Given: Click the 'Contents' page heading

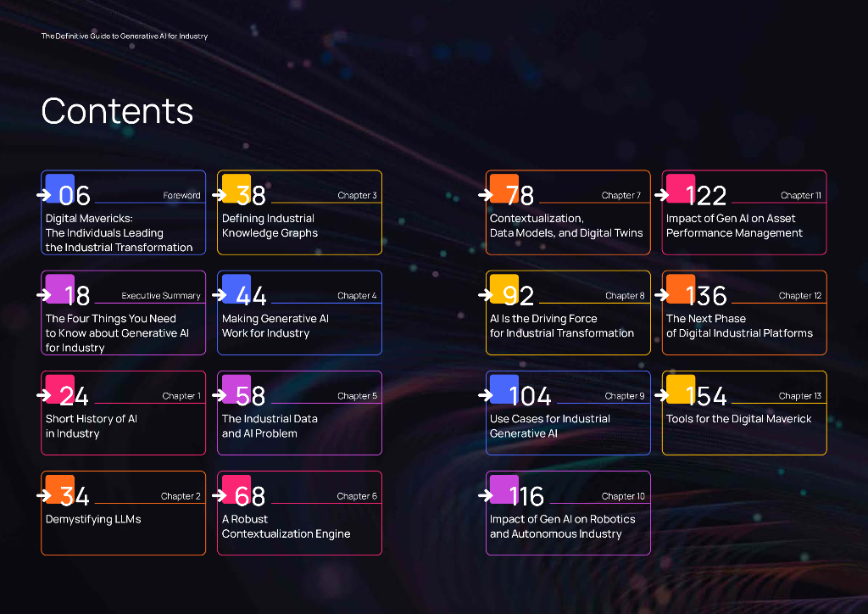Looking at the screenshot, I should pos(117,111).
